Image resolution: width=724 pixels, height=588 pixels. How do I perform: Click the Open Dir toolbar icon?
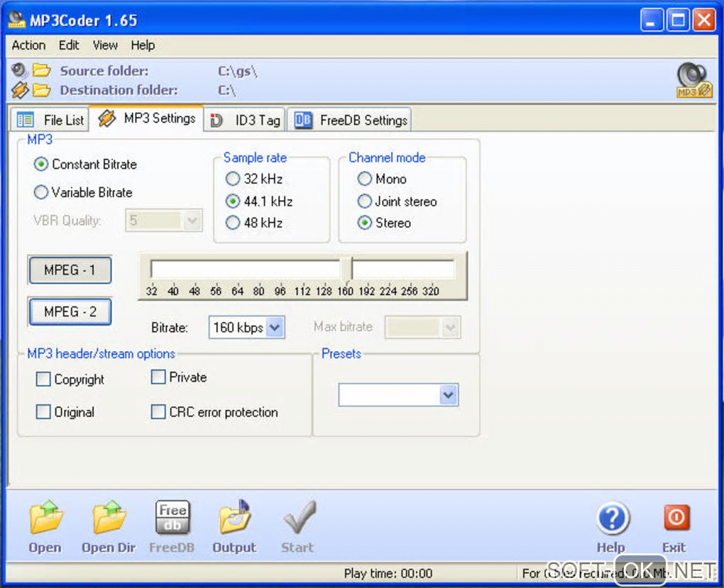109,516
